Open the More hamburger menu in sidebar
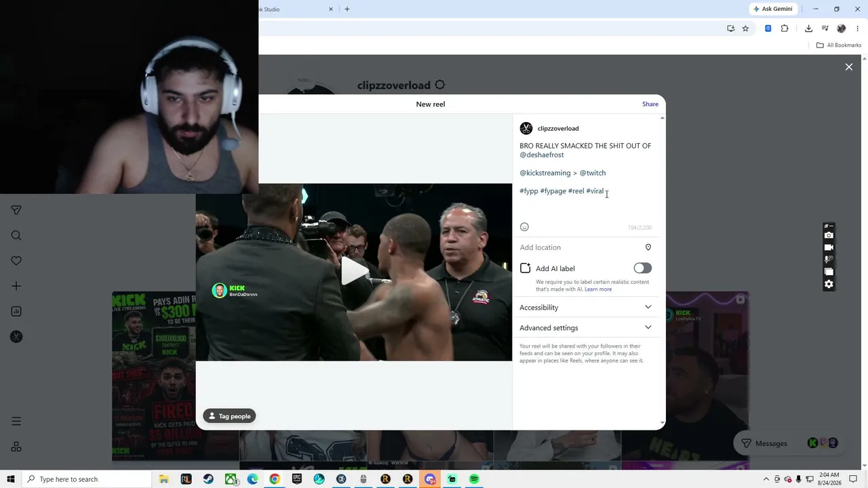 coord(16,422)
